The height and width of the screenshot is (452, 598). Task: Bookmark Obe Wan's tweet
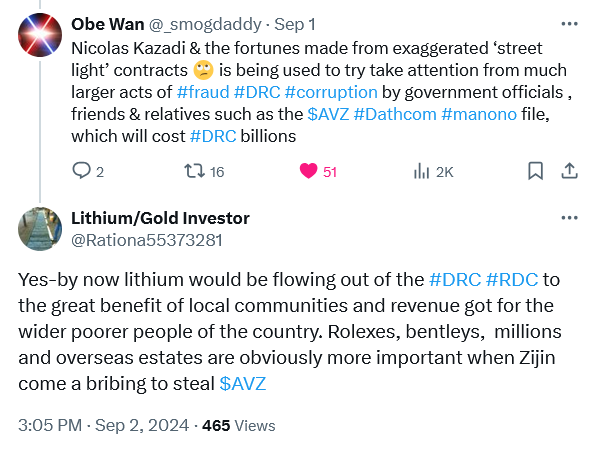[x=535, y=171]
